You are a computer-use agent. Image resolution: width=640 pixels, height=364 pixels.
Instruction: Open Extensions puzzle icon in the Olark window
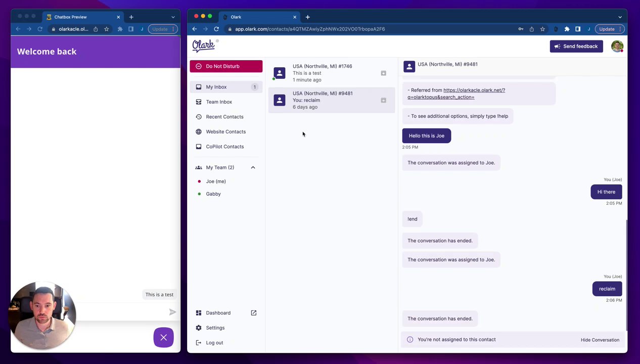point(567,29)
